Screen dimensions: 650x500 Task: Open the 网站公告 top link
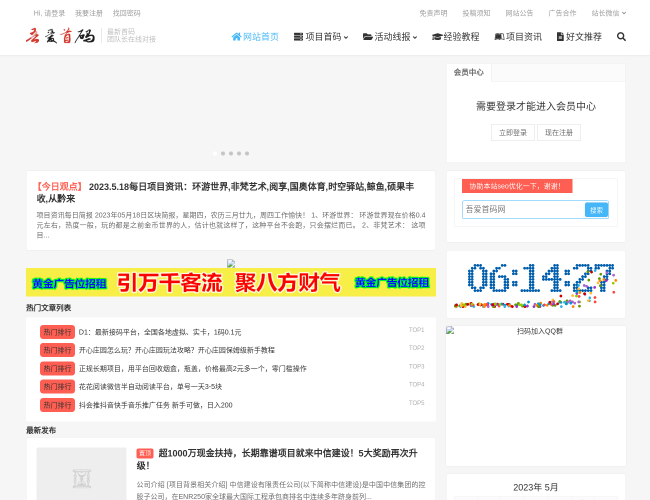519,13
